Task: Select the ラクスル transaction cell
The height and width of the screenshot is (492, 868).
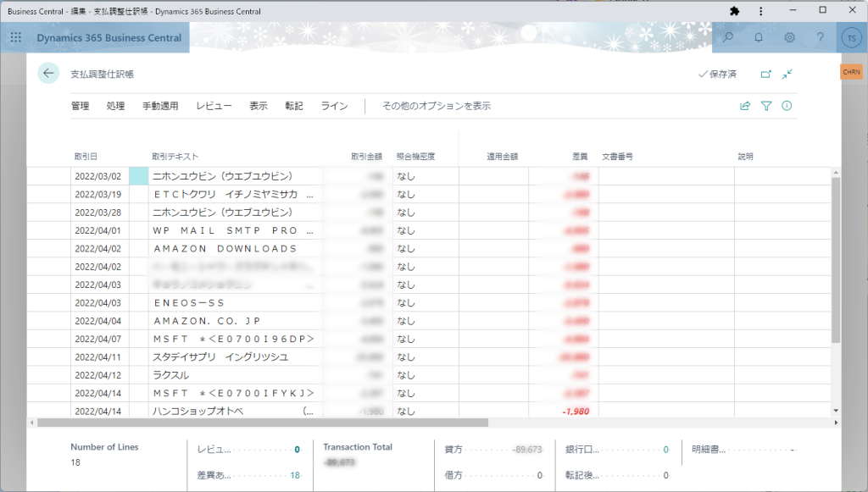Action: (236, 375)
